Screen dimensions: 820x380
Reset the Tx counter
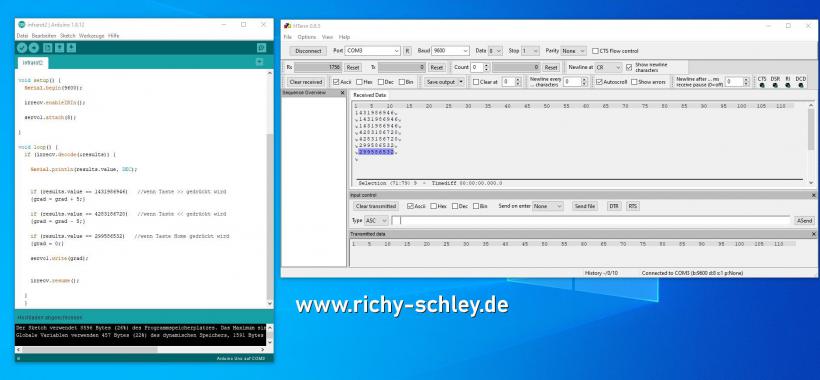[x=437, y=67]
